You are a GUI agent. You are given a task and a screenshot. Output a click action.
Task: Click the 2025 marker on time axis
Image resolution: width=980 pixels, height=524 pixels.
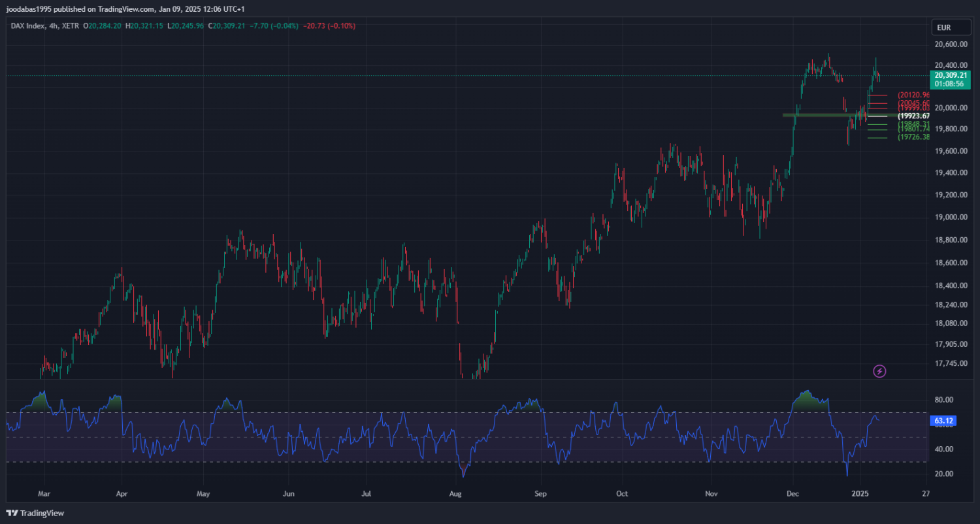coord(861,493)
